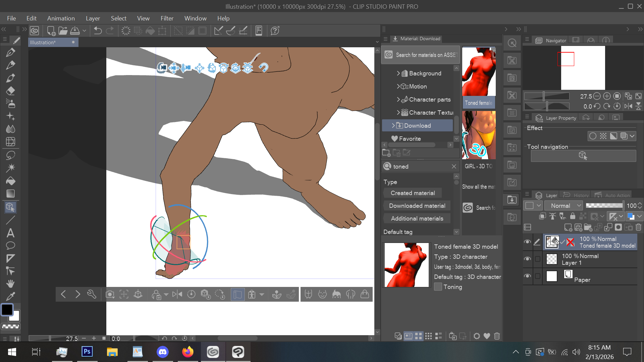Toggle visibility of Layer 1
Image resolution: width=644 pixels, height=362 pixels.
pyautogui.click(x=527, y=259)
